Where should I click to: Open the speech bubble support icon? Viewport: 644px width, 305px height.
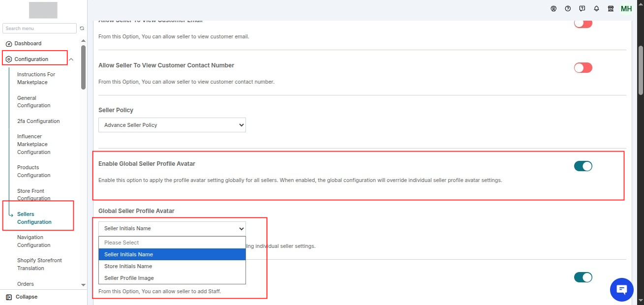[x=582, y=9]
